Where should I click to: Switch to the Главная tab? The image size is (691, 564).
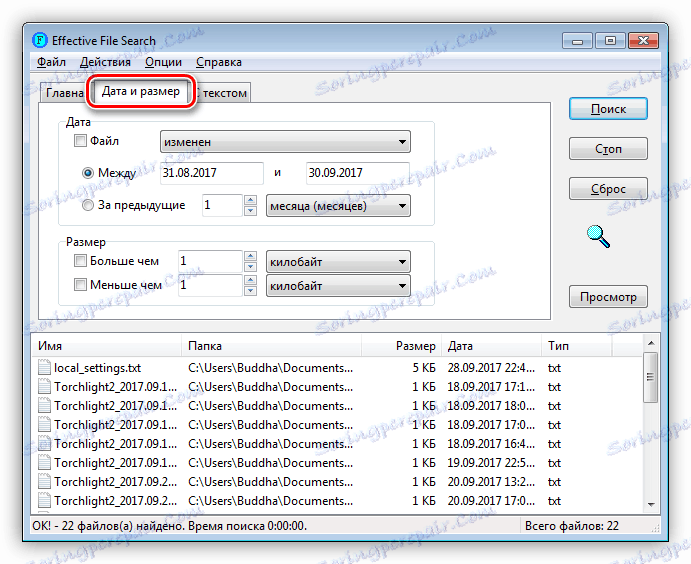[x=64, y=93]
